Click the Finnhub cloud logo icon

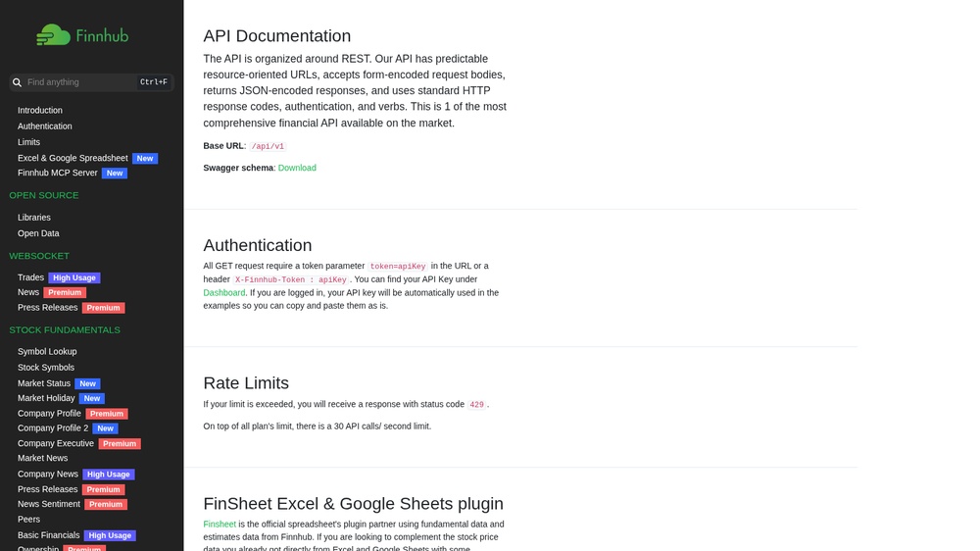(53, 35)
